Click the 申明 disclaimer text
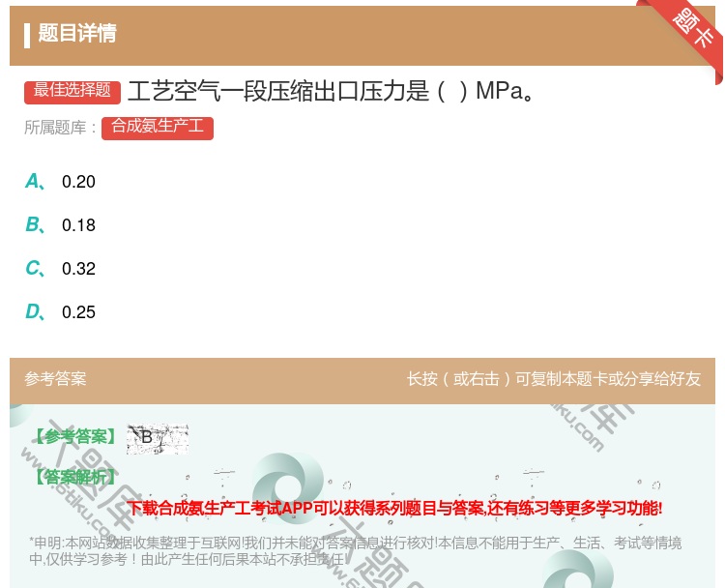The image size is (725, 588). point(355,550)
